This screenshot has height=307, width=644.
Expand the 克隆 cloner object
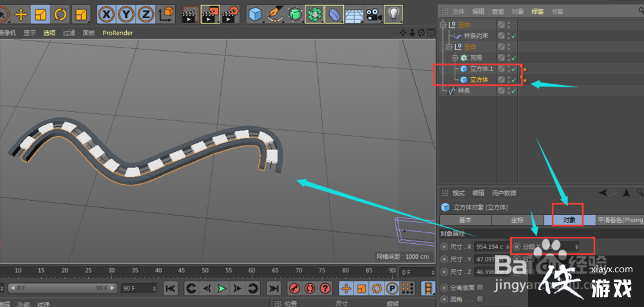point(455,58)
